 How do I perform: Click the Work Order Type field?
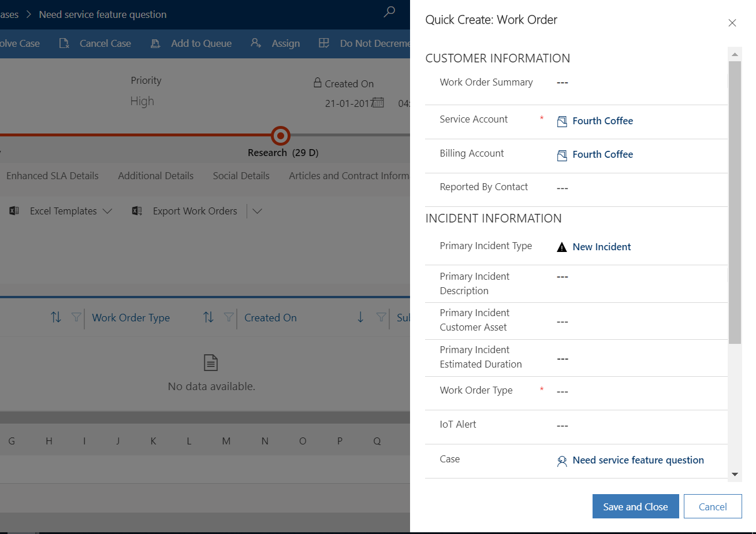click(635, 391)
